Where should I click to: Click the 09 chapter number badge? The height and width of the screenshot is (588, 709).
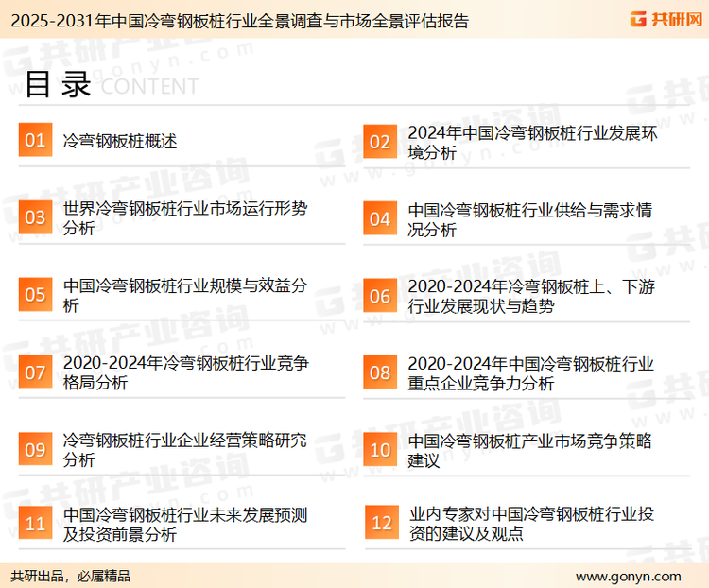(35, 450)
